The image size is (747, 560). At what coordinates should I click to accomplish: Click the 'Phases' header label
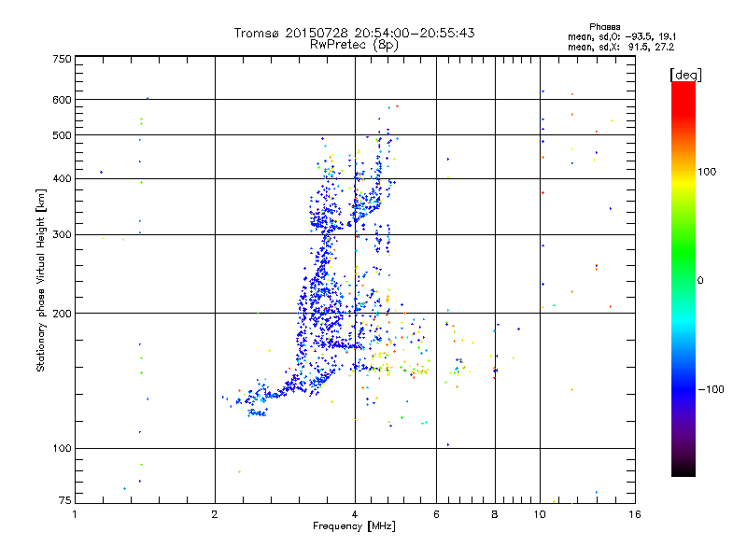tap(604, 27)
